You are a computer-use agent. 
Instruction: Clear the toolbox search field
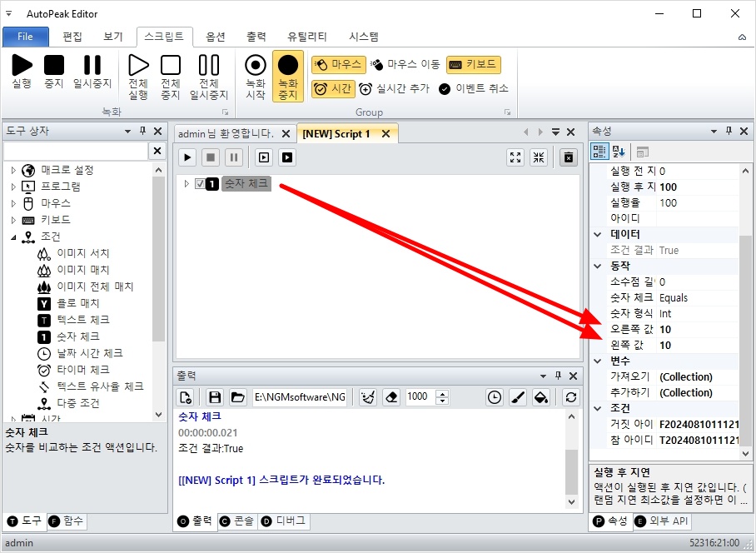coord(157,151)
